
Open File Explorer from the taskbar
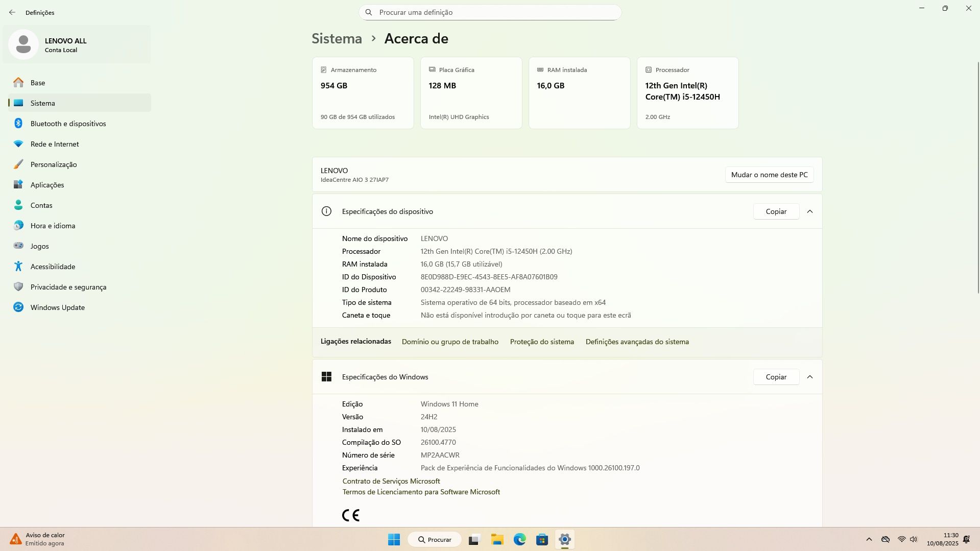tap(497, 540)
